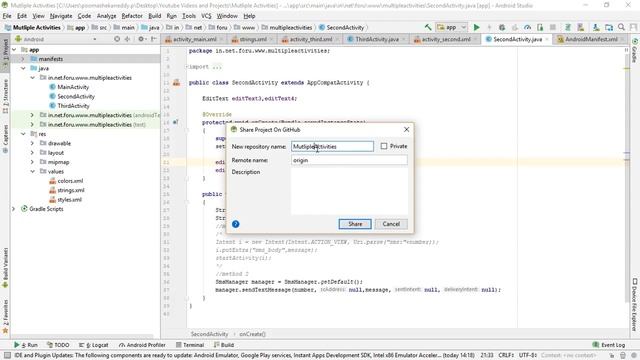The height and width of the screenshot is (360, 640).
Task: Open the SDK Manager download icon
Action: [596, 27]
